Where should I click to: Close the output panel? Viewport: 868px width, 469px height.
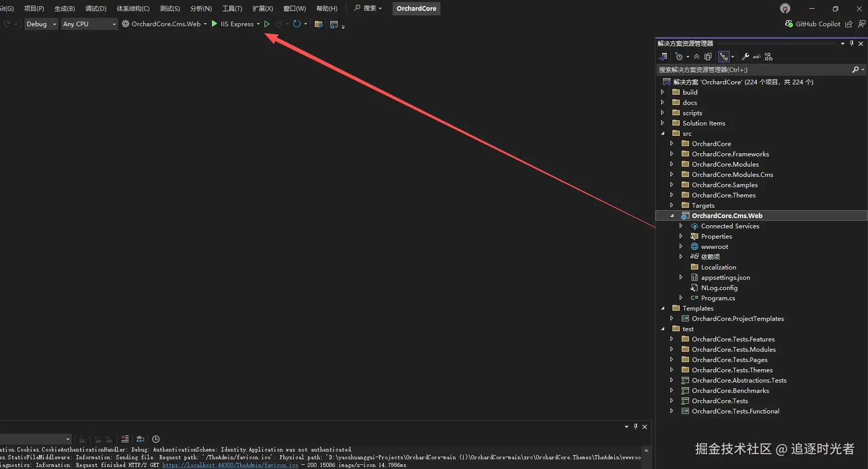(645, 426)
